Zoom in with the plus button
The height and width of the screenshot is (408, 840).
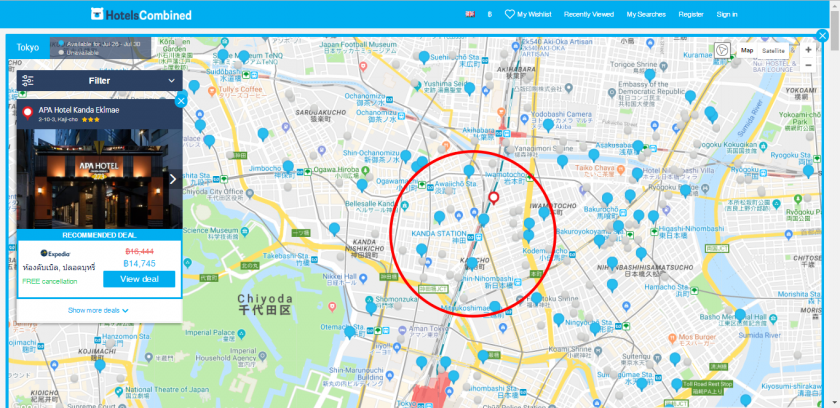(808, 50)
